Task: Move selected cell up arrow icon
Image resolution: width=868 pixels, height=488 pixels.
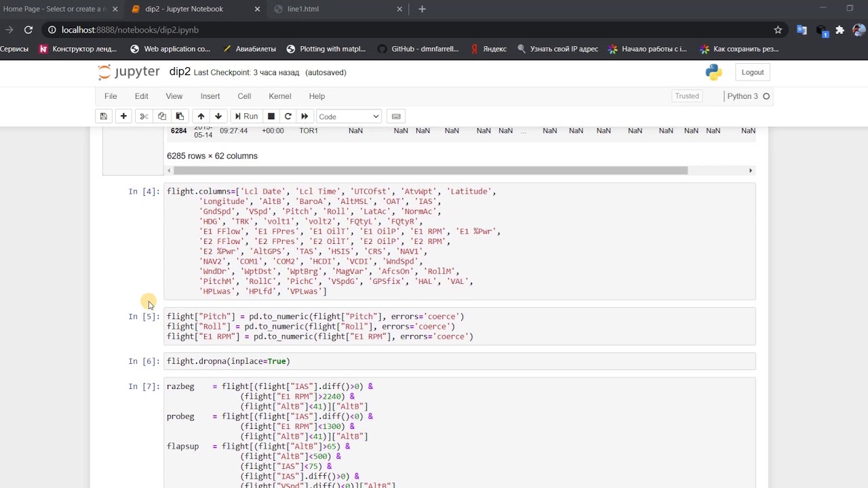Action: click(x=201, y=117)
